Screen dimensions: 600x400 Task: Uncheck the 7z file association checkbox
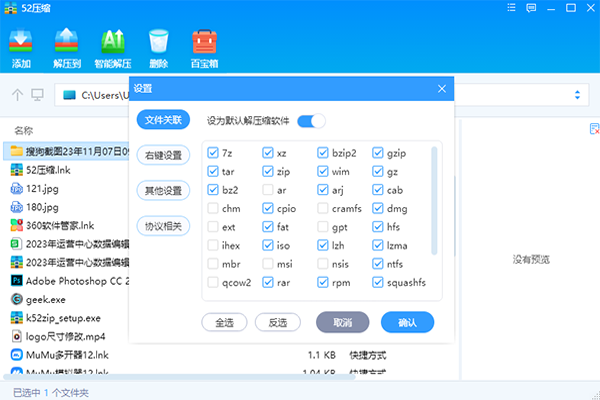pos(214,153)
